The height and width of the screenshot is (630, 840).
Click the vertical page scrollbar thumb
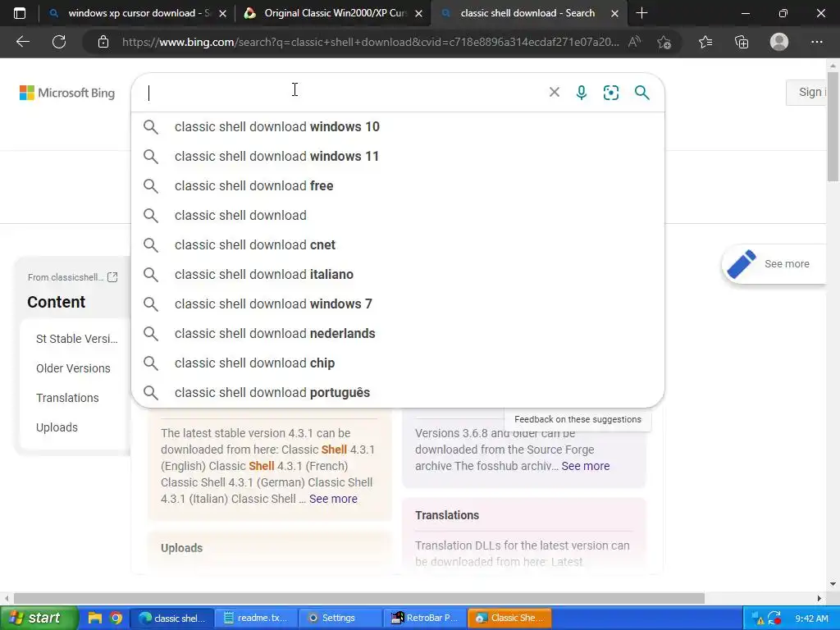point(833,125)
